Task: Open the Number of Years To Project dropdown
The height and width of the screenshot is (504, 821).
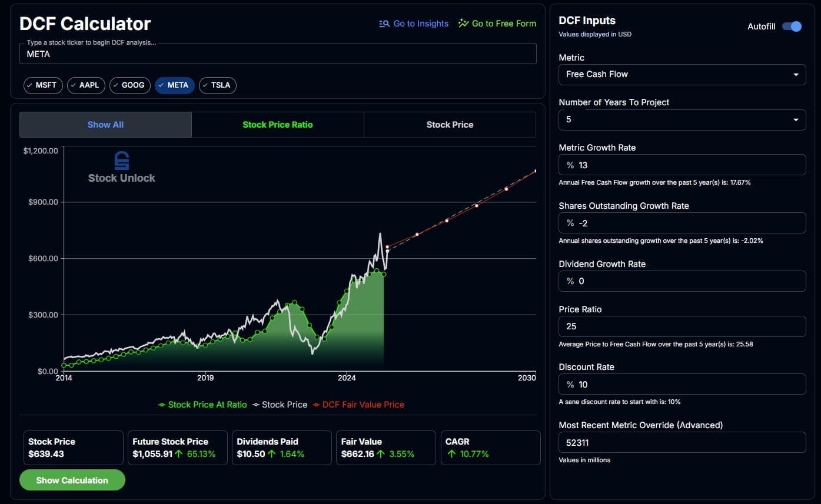Action: point(682,119)
